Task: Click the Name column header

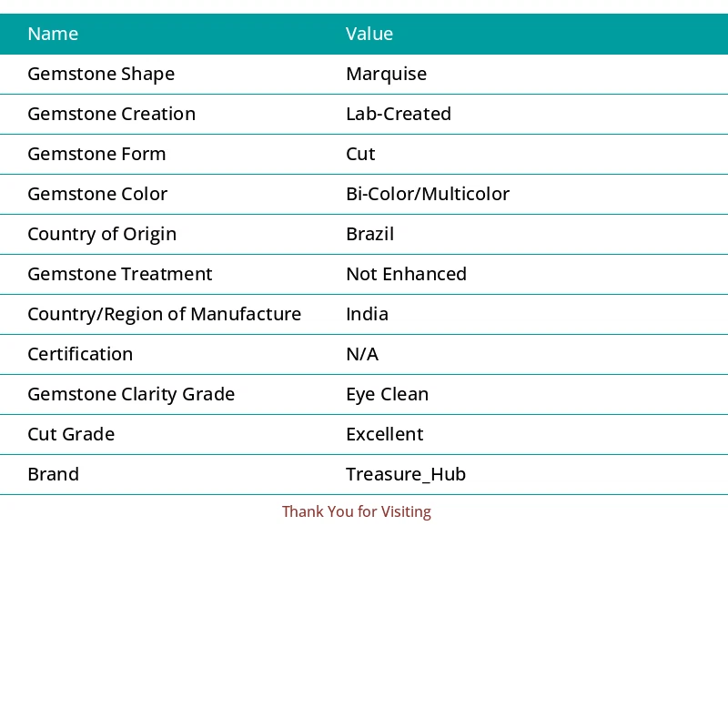Action: click(53, 34)
